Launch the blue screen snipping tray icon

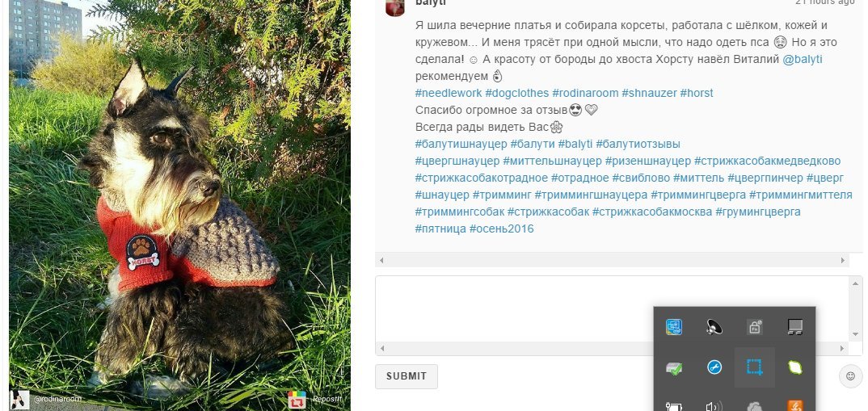tap(755, 367)
